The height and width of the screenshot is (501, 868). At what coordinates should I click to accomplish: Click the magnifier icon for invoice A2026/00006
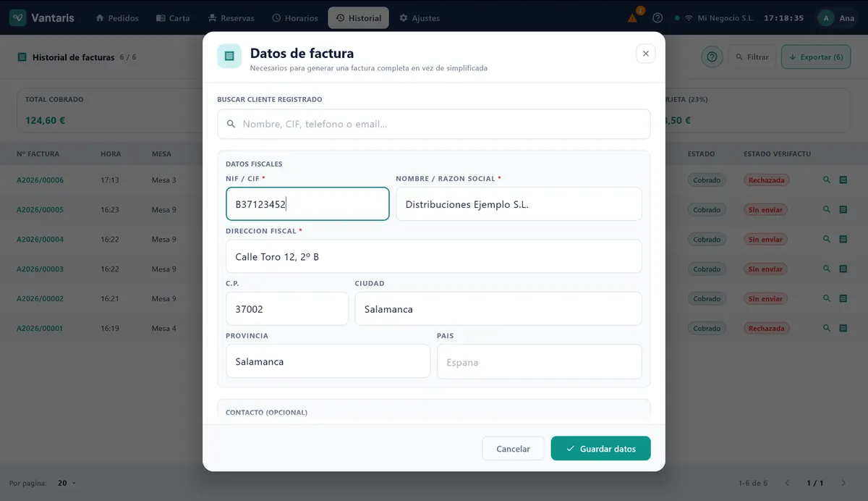pyautogui.click(x=827, y=180)
